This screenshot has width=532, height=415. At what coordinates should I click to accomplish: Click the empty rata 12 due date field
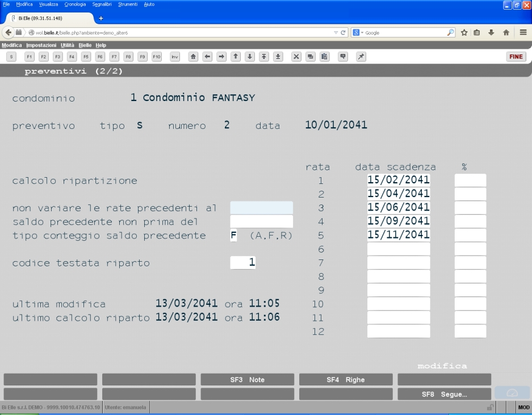coord(399,331)
